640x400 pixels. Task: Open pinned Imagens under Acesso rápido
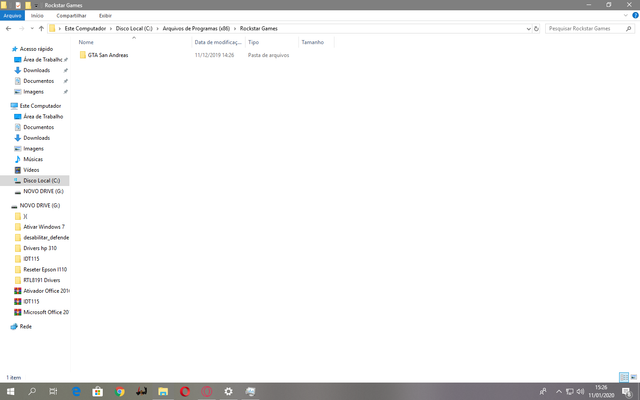click(33, 92)
